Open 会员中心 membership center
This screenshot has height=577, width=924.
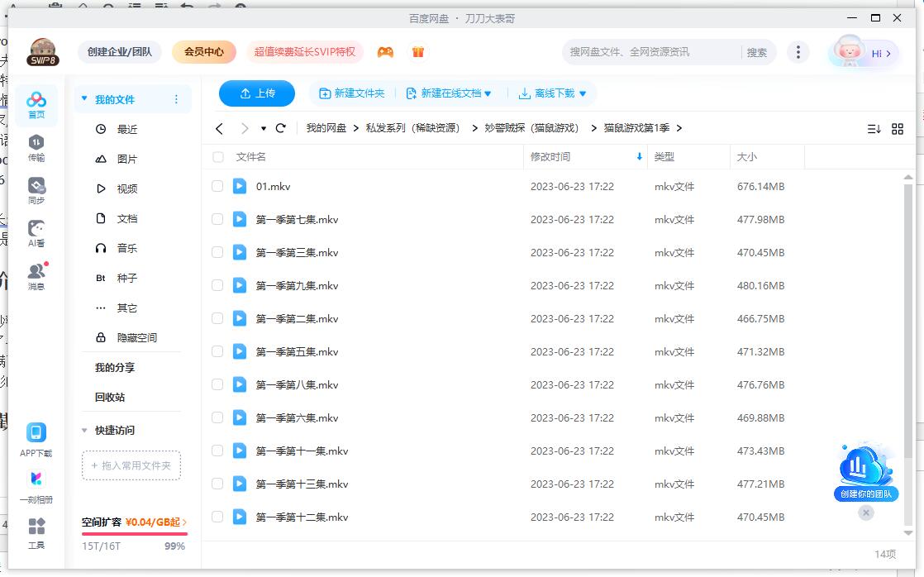click(203, 51)
